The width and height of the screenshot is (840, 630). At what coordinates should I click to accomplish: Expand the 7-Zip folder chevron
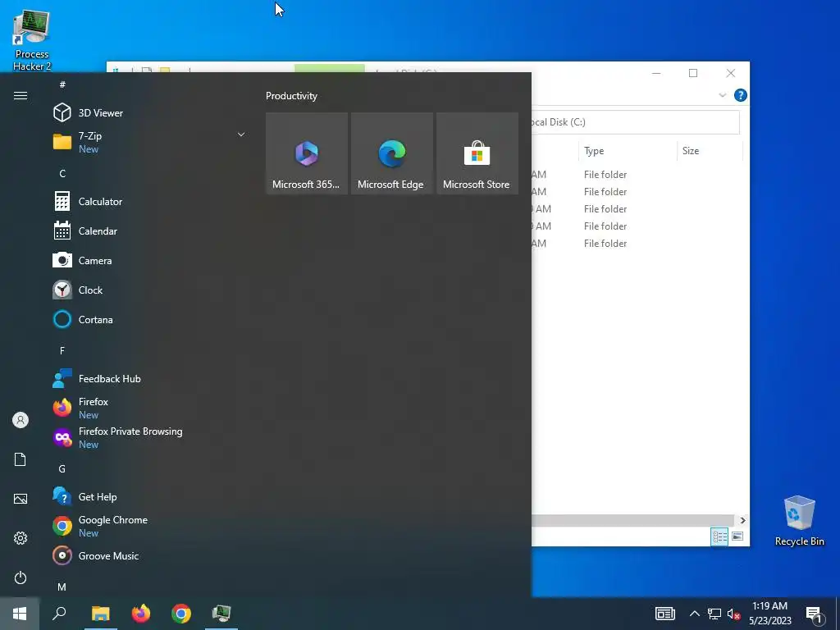click(241, 135)
